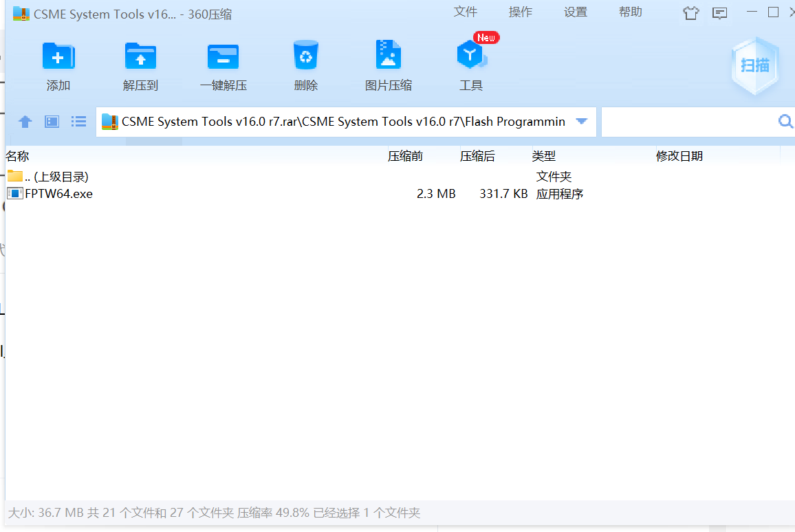Image resolution: width=795 pixels, height=532 pixels.
Task: Click the status bar size summary text
Action: (214, 513)
